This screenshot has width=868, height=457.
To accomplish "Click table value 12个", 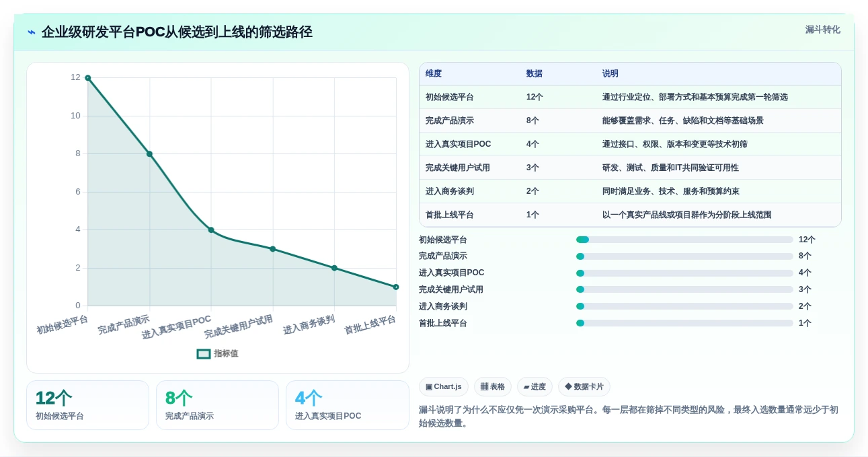I will 535,97.
